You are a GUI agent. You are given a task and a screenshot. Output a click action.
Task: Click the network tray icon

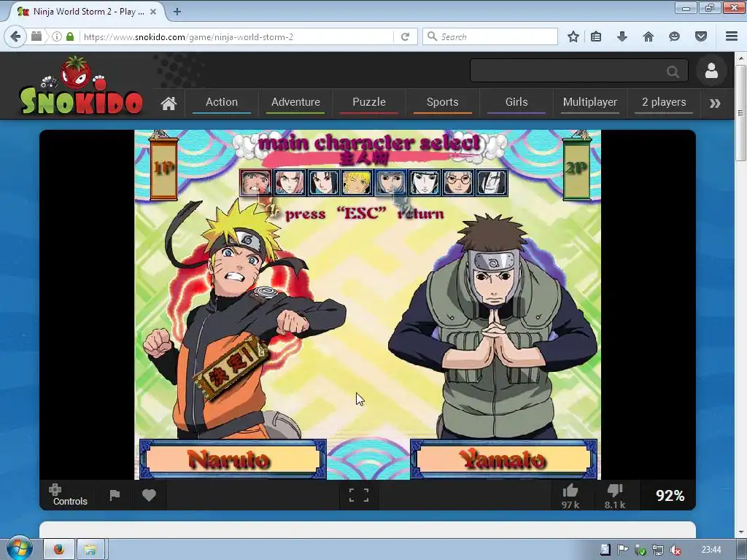[658, 550]
